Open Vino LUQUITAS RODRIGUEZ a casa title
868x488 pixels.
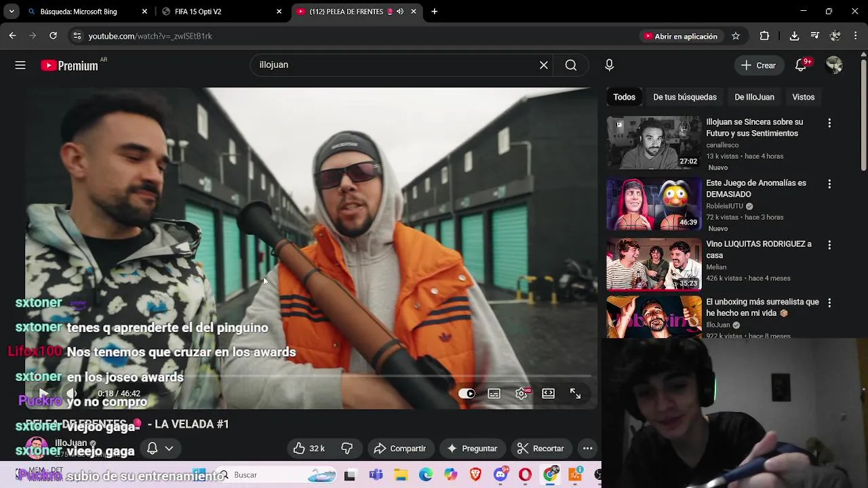point(759,249)
